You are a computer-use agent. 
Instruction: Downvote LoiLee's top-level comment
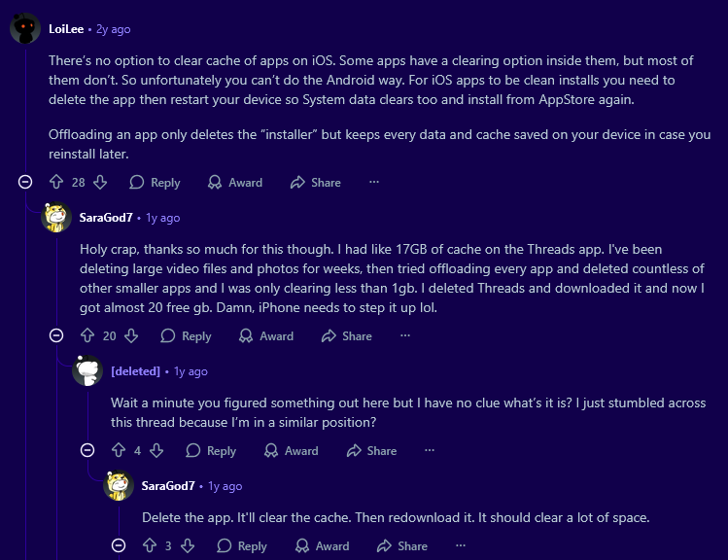pyautogui.click(x=101, y=182)
